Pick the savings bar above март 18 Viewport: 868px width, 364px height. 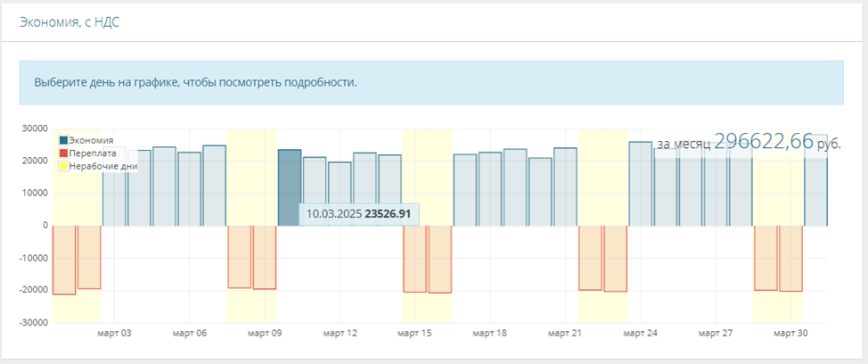(490, 188)
